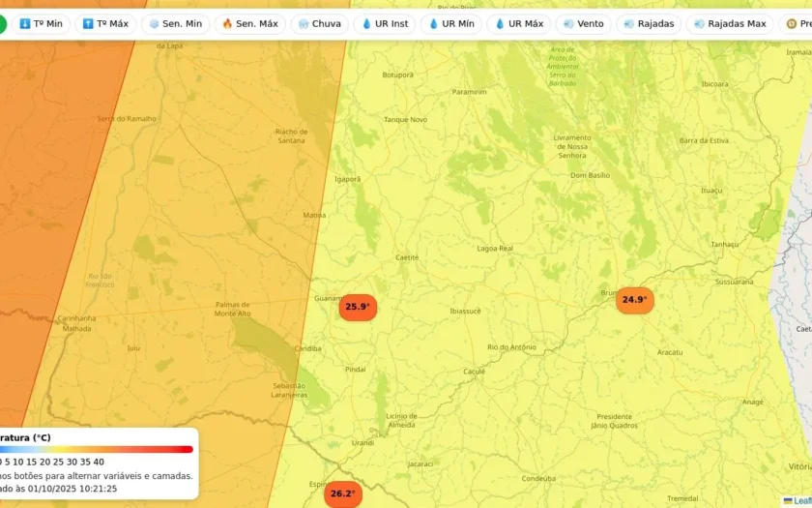The height and width of the screenshot is (508, 812).
Task: Click the rain cloud icon for Chuva
Action: (304, 23)
